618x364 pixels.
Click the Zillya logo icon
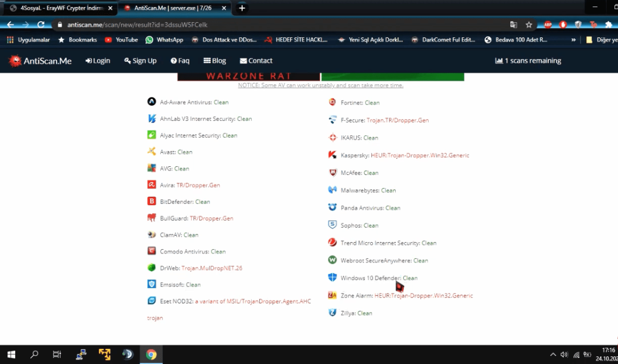click(x=332, y=313)
